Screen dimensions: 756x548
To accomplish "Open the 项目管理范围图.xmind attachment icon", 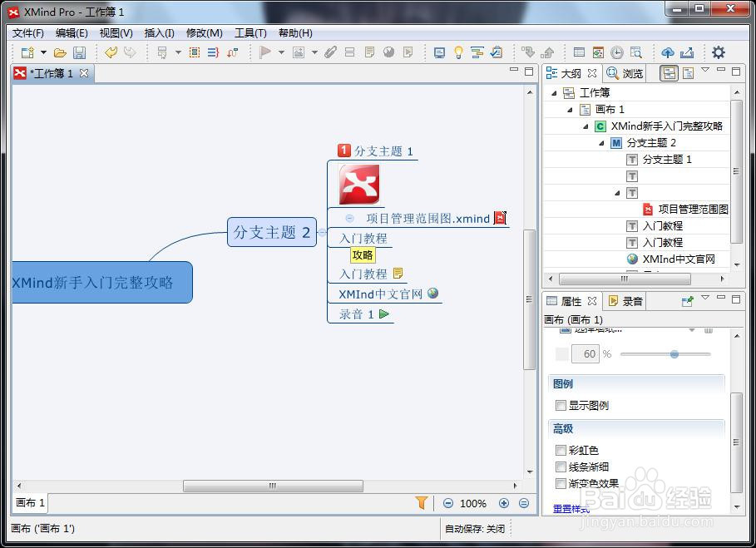I will [x=499, y=218].
